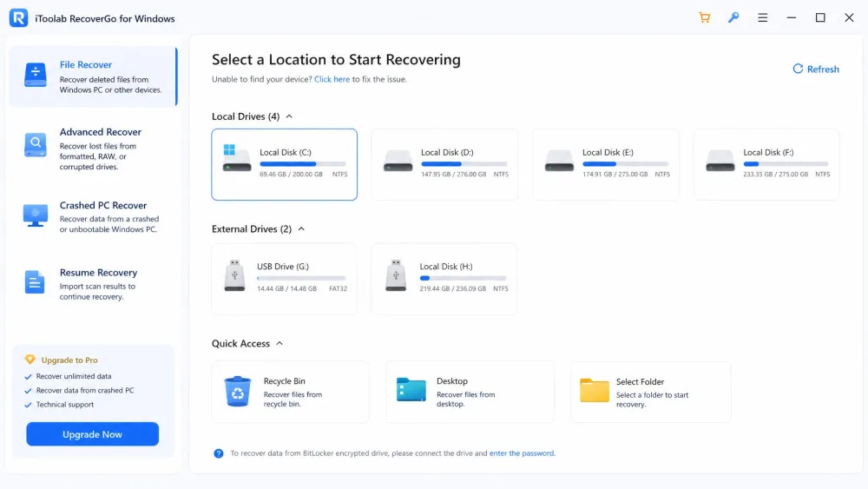Select the Recycle Bin quick access title
This screenshot has height=489, width=868.
[285, 381]
